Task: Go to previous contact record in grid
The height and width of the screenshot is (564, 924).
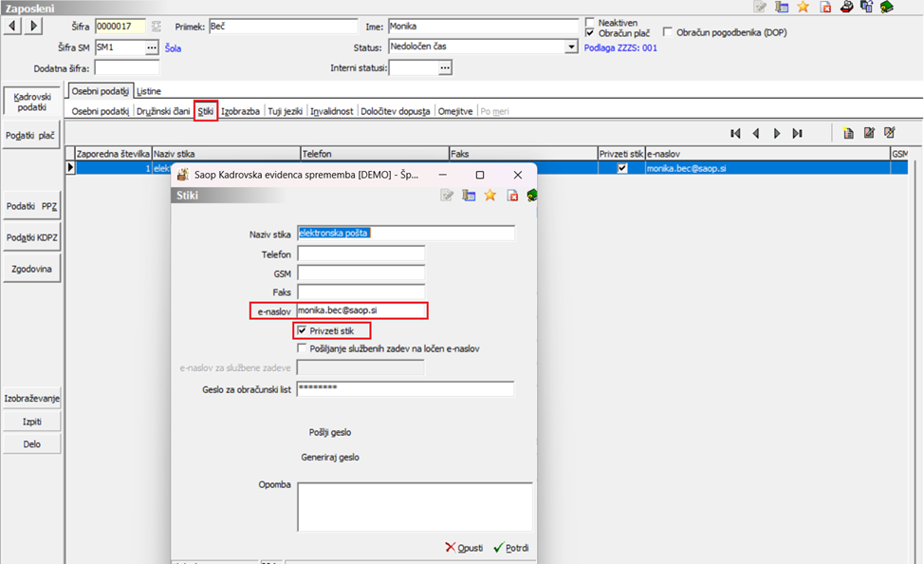Action: click(x=756, y=133)
